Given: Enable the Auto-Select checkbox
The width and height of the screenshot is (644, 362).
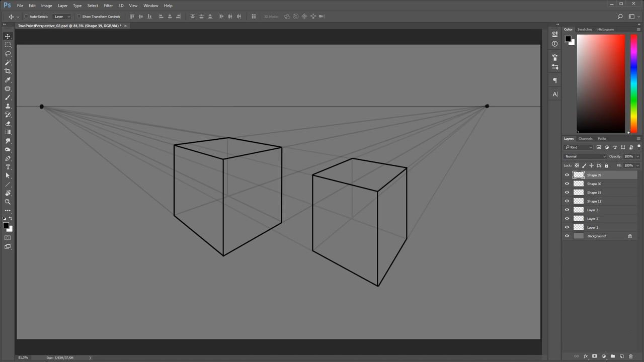Looking at the screenshot, I should click(27, 17).
